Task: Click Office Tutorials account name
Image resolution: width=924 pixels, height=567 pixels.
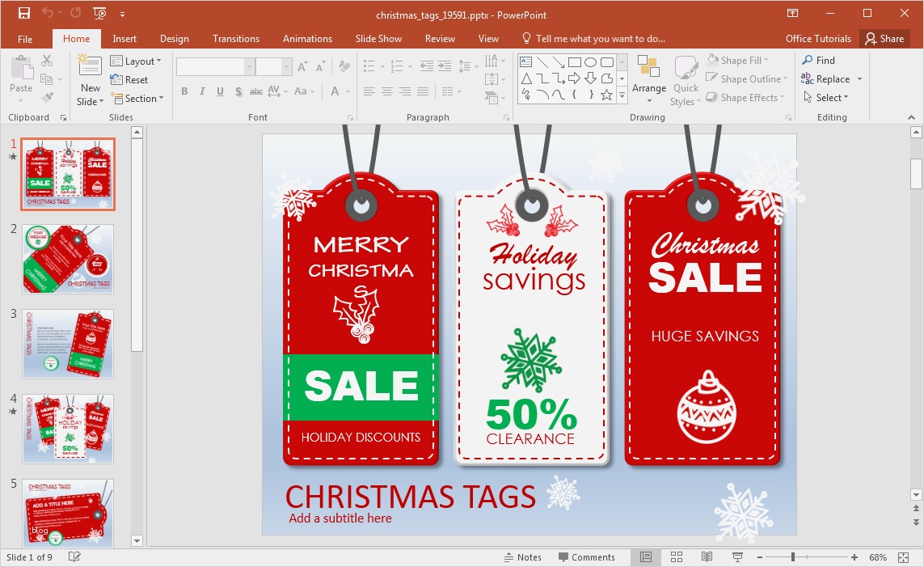Action: pos(818,39)
